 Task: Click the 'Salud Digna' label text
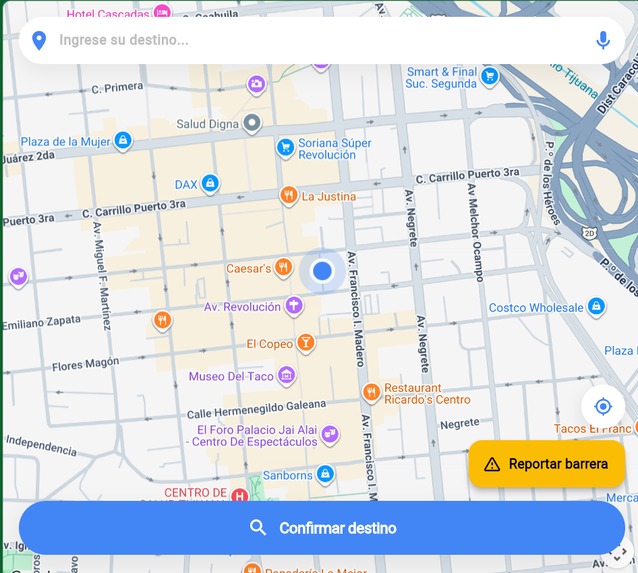[208, 124]
